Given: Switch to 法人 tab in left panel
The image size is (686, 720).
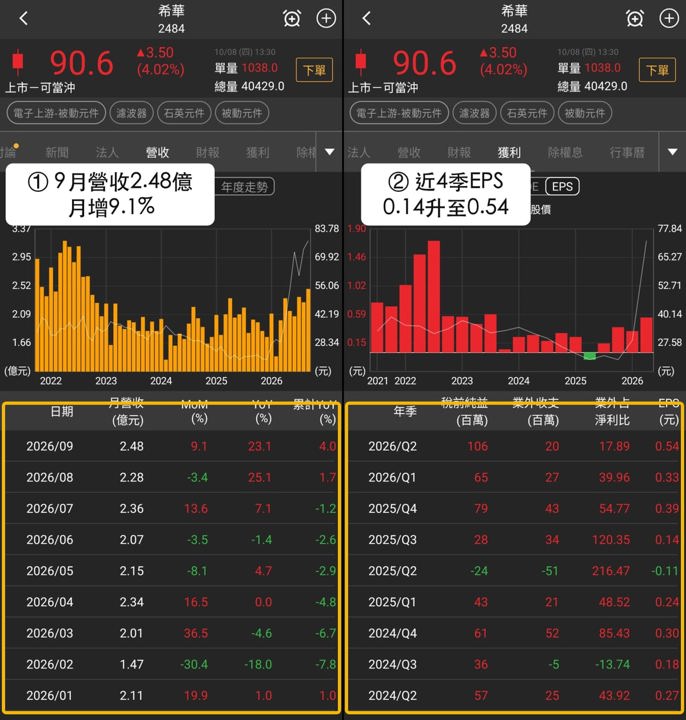Looking at the screenshot, I should pyautogui.click(x=107, y=152).
